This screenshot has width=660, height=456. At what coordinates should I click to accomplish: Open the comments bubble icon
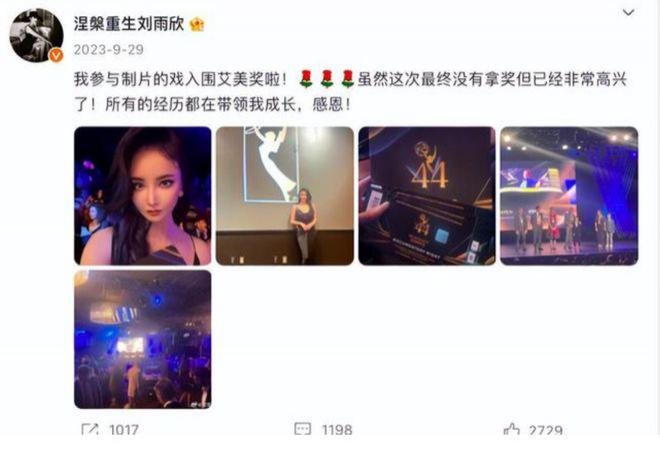(303, 429)
